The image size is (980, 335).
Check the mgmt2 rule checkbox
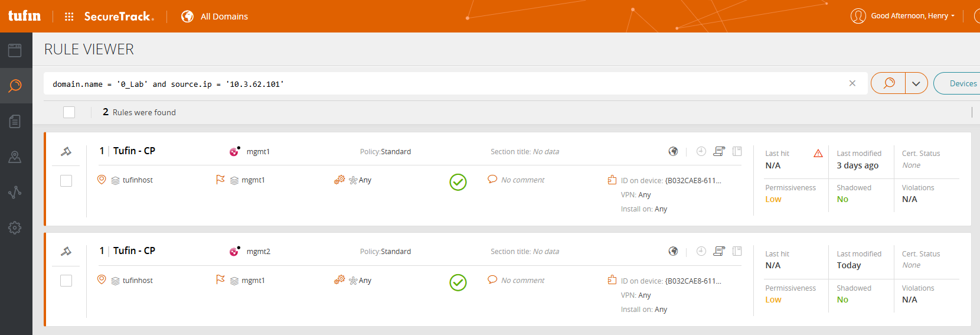pos(66,281)
